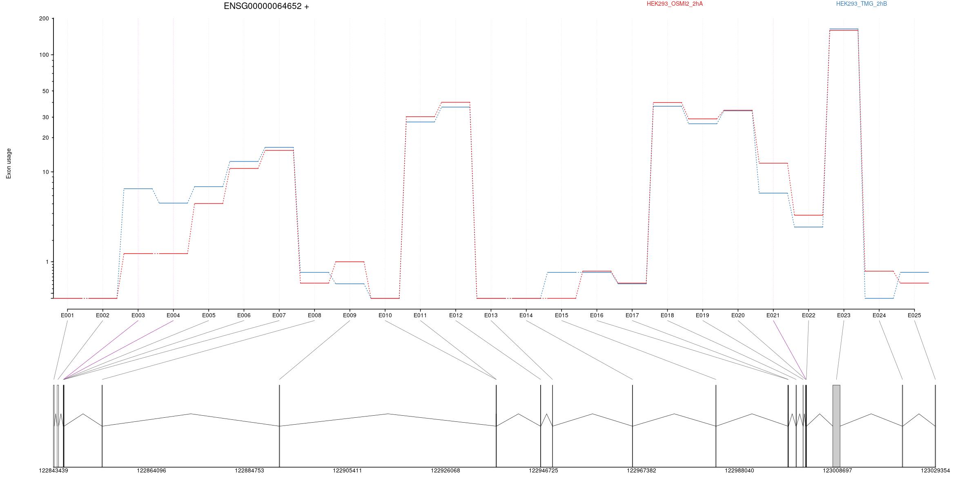Click the blue E003 exon usage segment
This screenshot has width=980, height=490.
pos(138,189)
